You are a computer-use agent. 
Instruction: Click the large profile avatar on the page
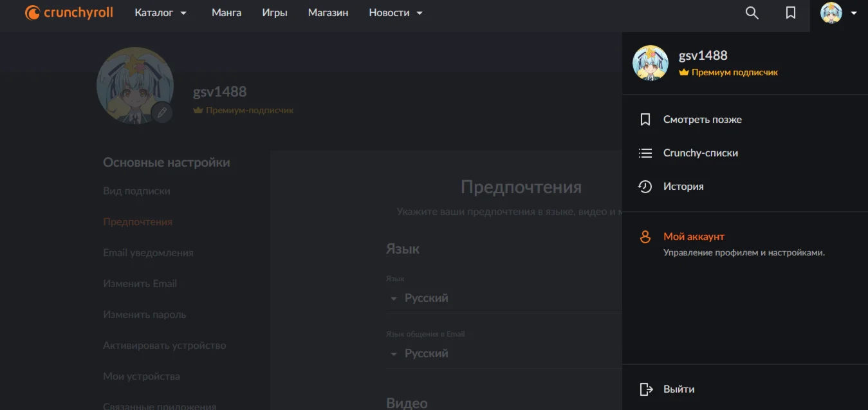(134, 85)
